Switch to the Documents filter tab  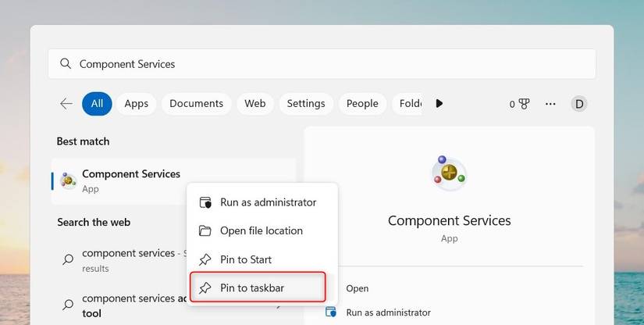point(196,104)
